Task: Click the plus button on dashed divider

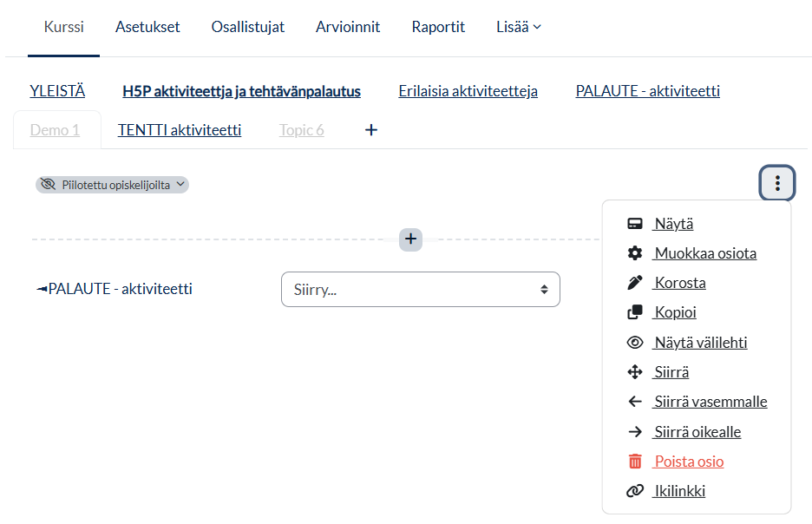Action: point(410,239)
